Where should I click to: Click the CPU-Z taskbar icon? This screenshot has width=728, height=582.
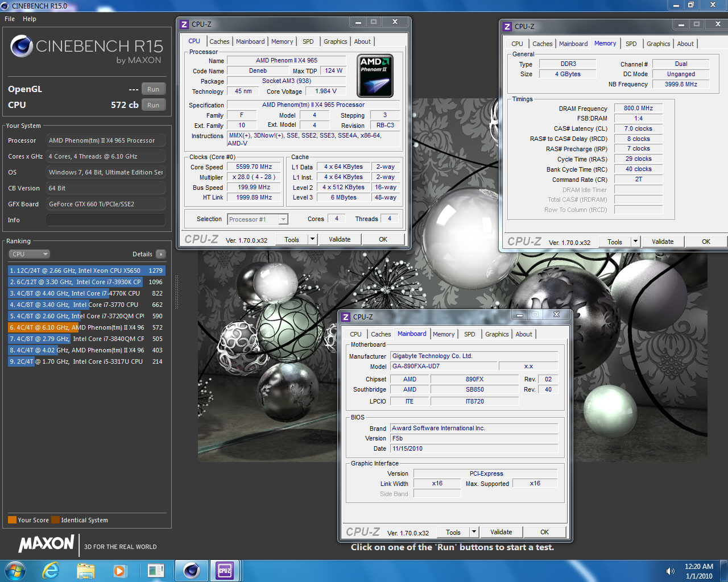225,571
